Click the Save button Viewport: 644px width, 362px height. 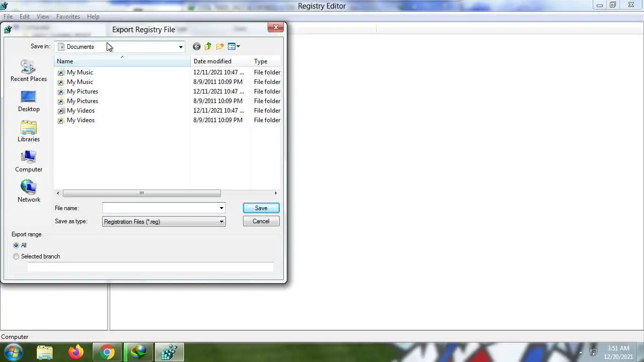(x=261, y=208)
